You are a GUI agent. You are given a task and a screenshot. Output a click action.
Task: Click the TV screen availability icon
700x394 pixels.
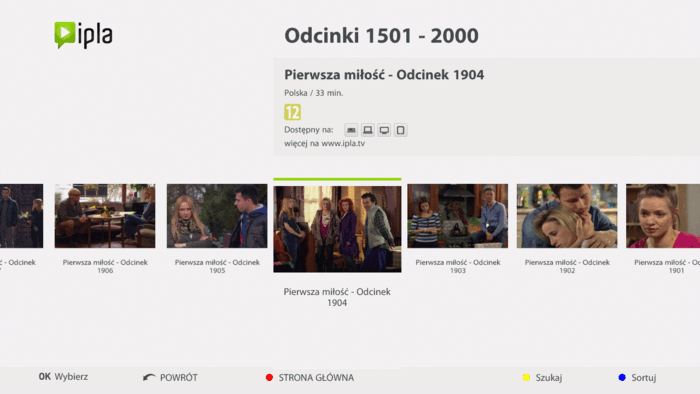pyautogui.click(x=384, y=130)
